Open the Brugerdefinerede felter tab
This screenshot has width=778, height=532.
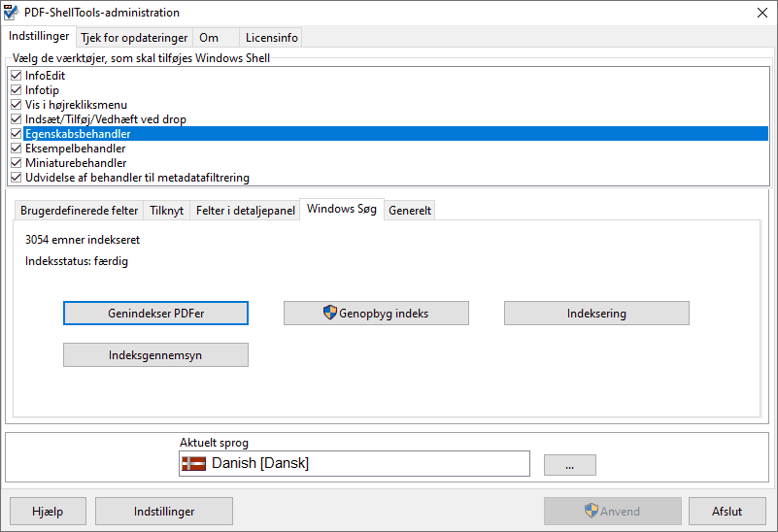tap(80, 211)
